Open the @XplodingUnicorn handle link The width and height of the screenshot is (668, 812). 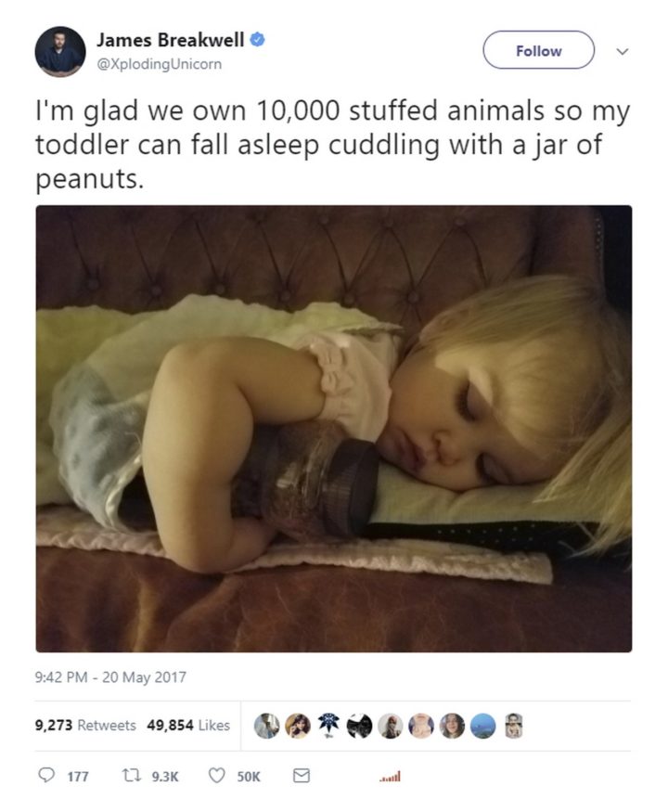click(159, 64)
